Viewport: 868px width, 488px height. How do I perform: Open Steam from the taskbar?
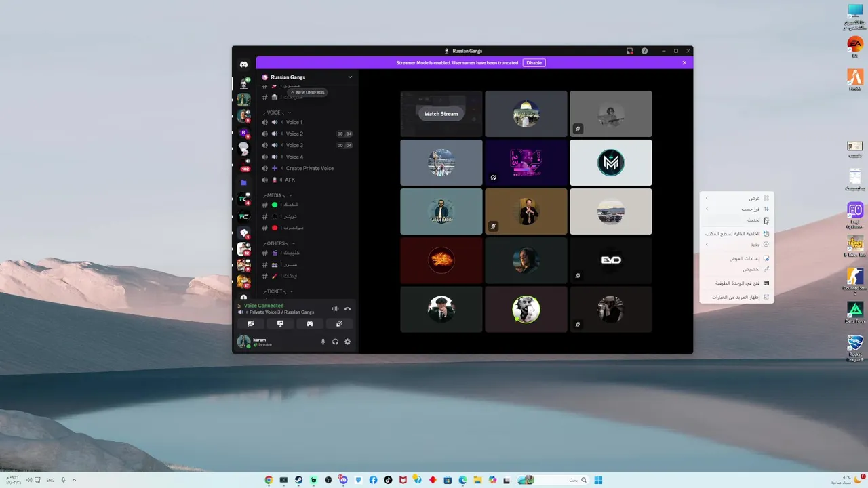coord(298,480)
